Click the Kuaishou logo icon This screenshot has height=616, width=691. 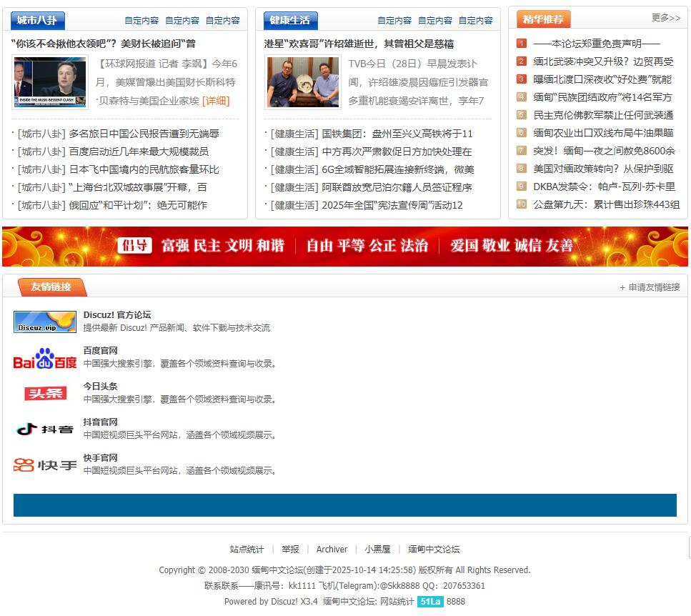tap(45, 465)
